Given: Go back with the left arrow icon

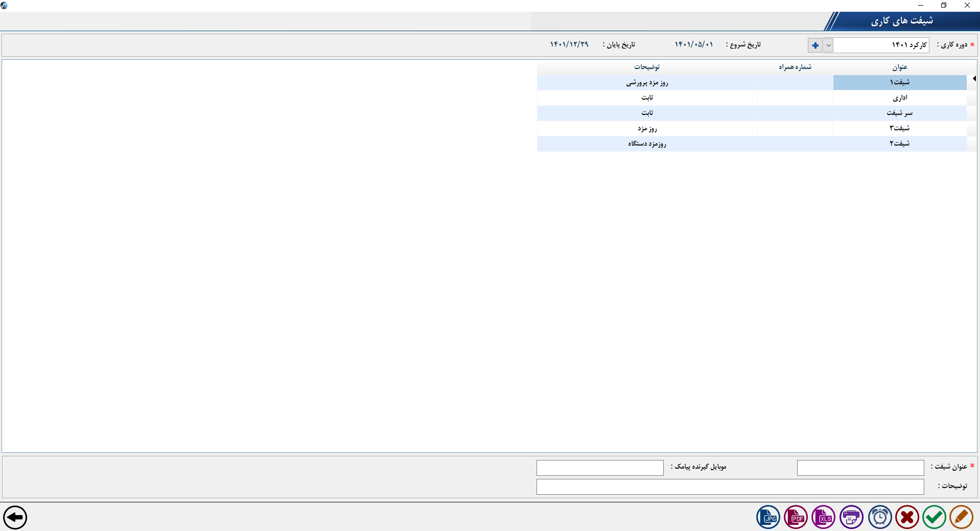Looking at the screenshot, I should point(15,517).
